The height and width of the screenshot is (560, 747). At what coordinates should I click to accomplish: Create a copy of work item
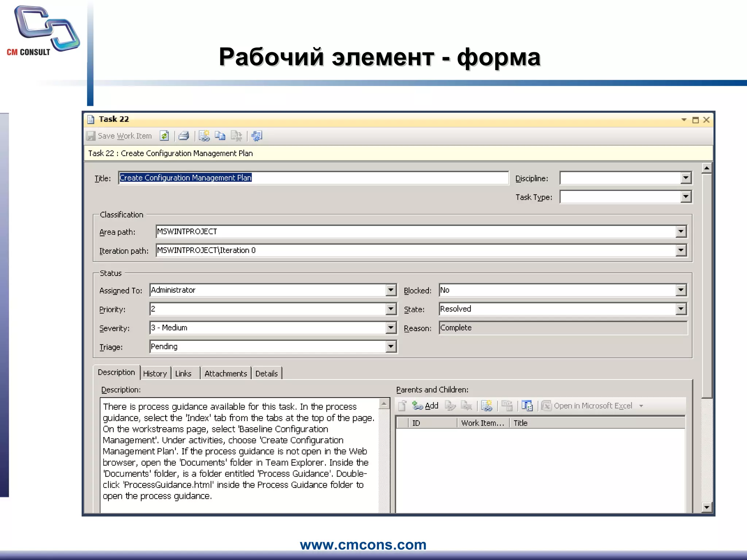coord(220,136)
